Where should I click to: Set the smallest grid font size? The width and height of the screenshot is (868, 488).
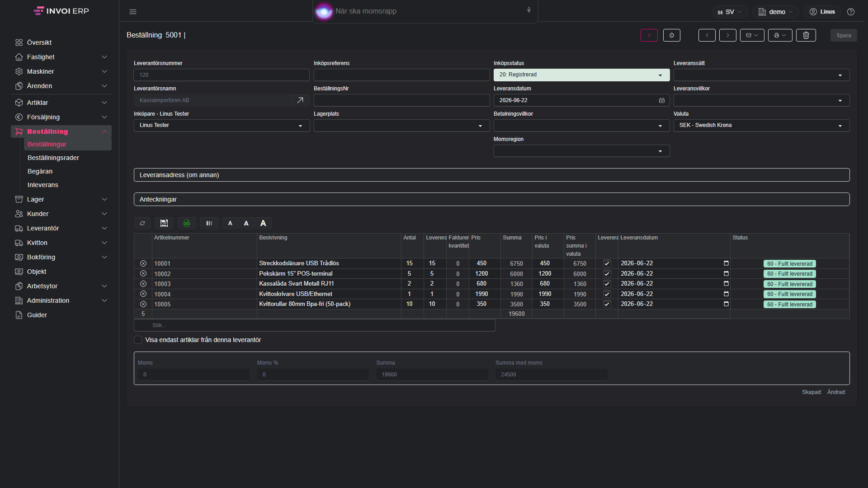[x=230, y=223]
